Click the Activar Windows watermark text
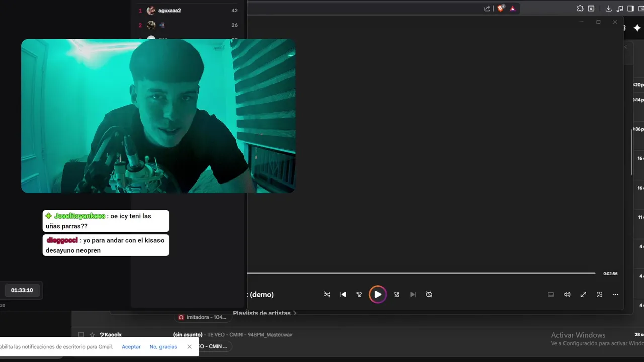 578,335
